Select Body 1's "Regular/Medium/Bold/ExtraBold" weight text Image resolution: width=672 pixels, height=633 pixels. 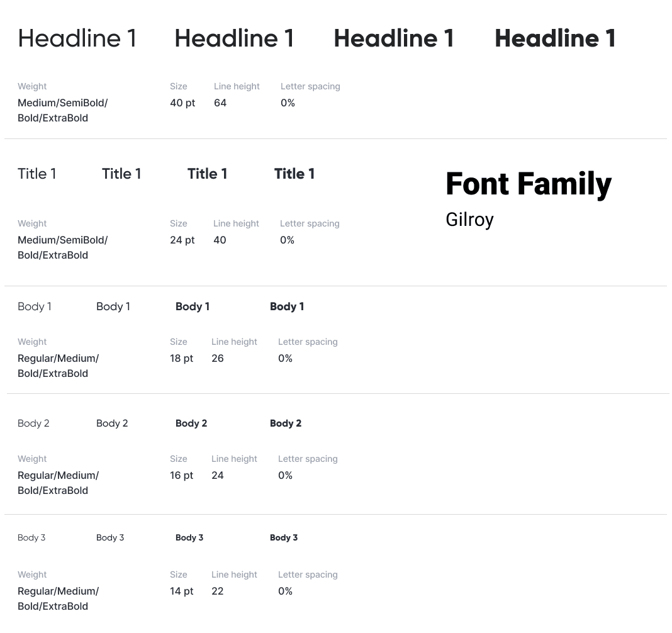(59, 366)
